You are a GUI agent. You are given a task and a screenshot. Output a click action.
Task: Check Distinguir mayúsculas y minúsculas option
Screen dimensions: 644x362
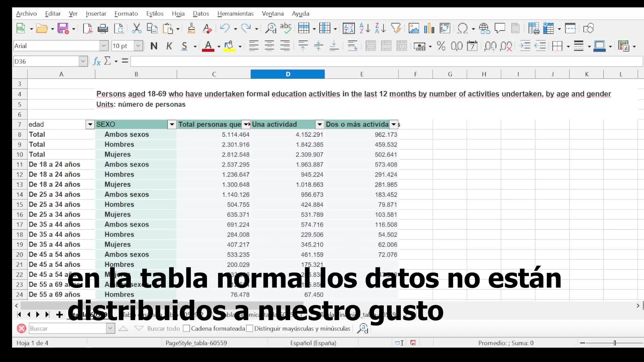pos(250,328)
